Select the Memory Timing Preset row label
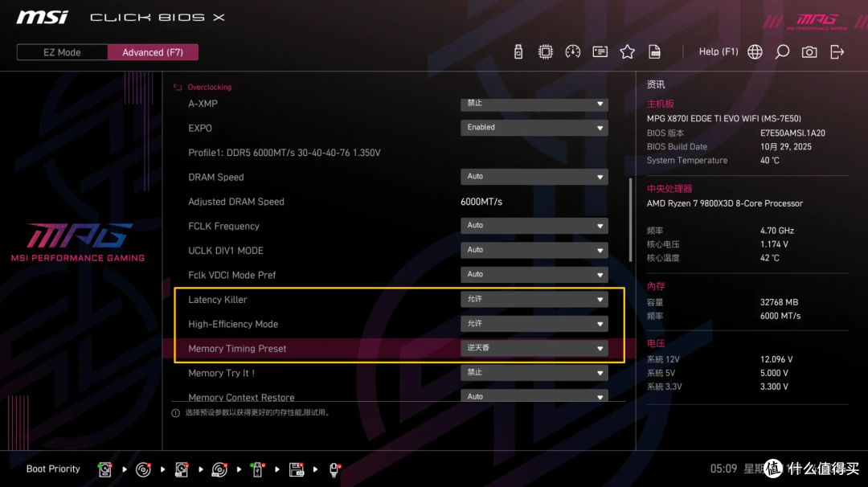 click(x=237, y=349)
